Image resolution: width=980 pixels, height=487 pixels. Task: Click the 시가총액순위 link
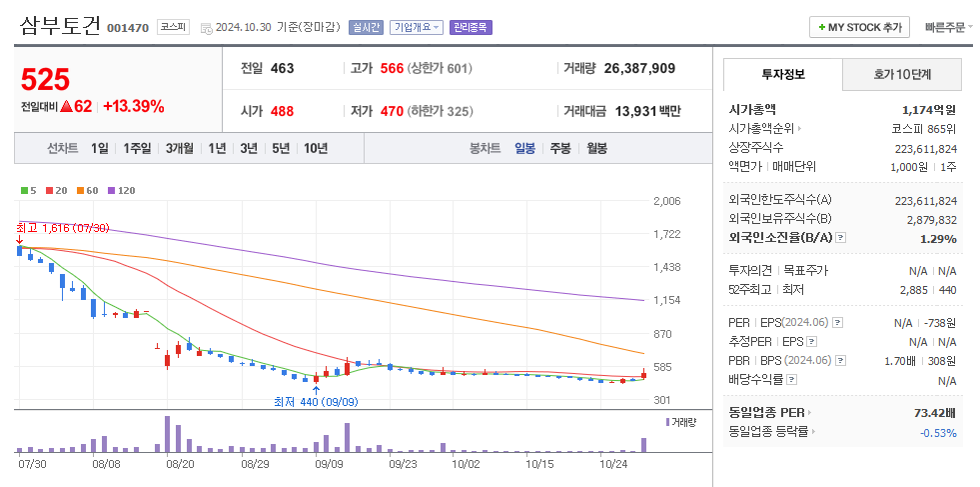point(761,129)
